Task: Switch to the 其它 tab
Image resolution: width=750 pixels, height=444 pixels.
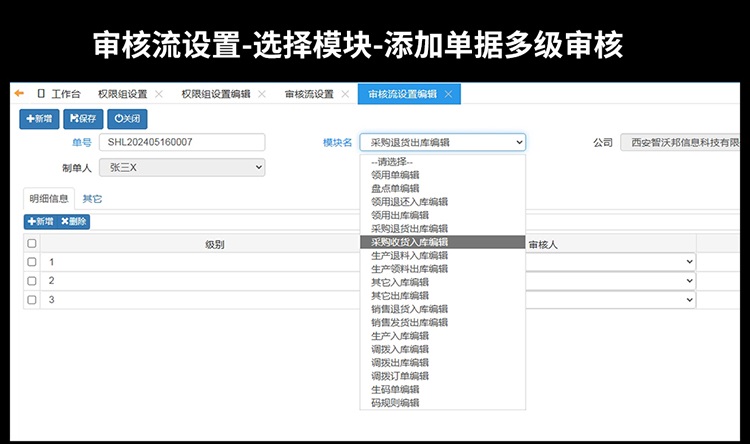Action: [92, 199]
